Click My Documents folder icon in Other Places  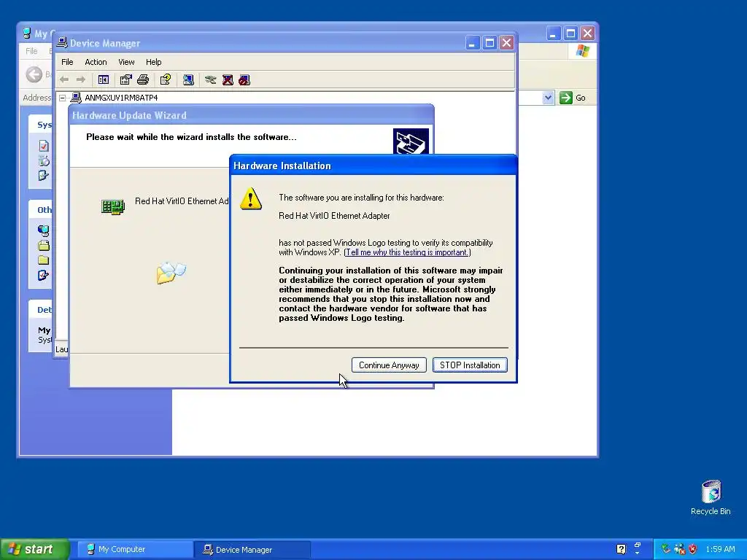pyautogui.click(x=43, y=245)
